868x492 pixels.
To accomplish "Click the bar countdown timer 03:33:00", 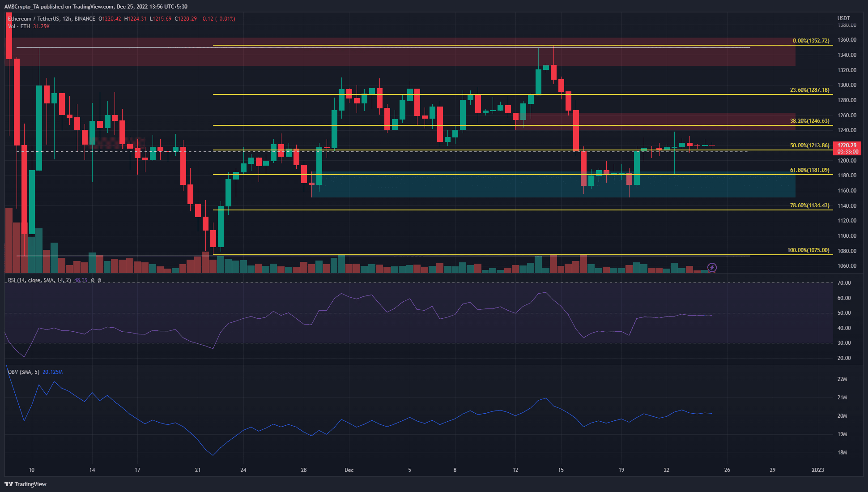I will pos(847,152).
